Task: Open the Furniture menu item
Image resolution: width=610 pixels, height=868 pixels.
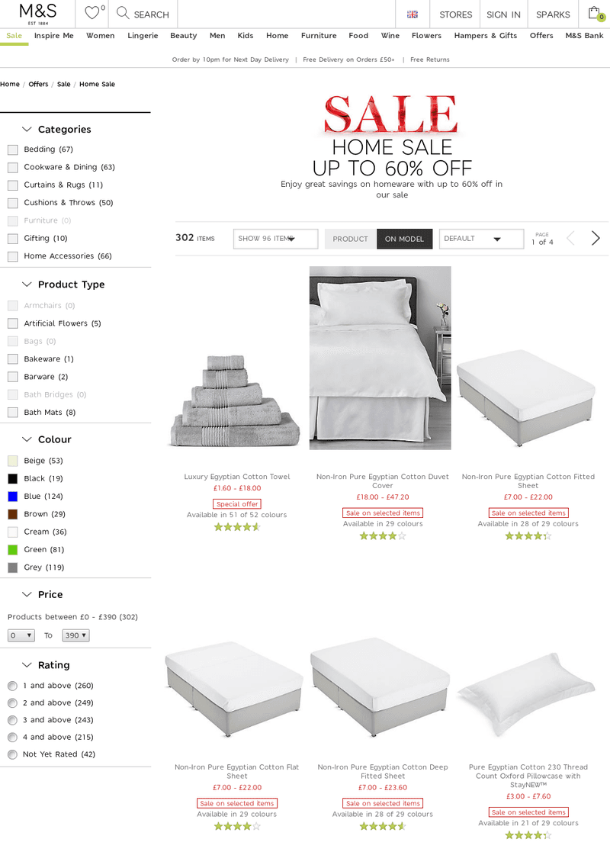Action: tap(319, 35)
